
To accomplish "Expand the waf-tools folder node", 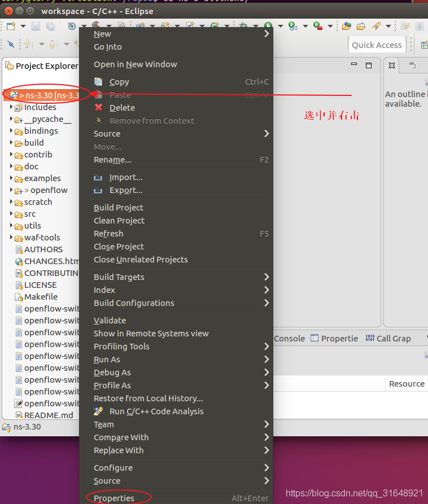I will [11, 237].
